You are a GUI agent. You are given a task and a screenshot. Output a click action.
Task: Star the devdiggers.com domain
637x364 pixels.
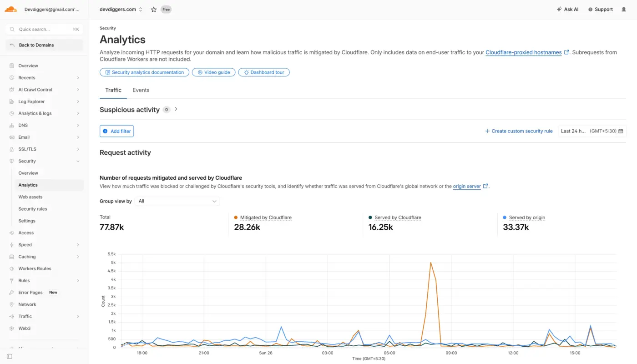coord(154,10)
